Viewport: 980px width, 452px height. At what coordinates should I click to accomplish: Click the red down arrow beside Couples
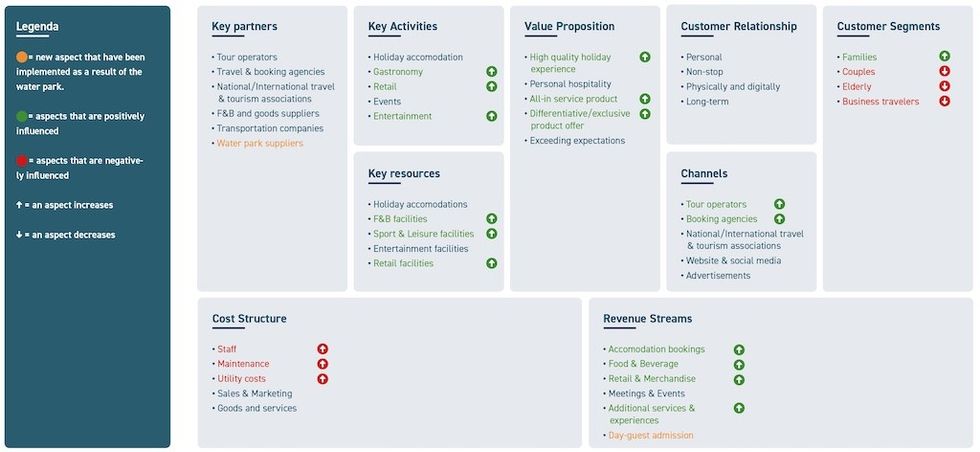click(945, 72)
